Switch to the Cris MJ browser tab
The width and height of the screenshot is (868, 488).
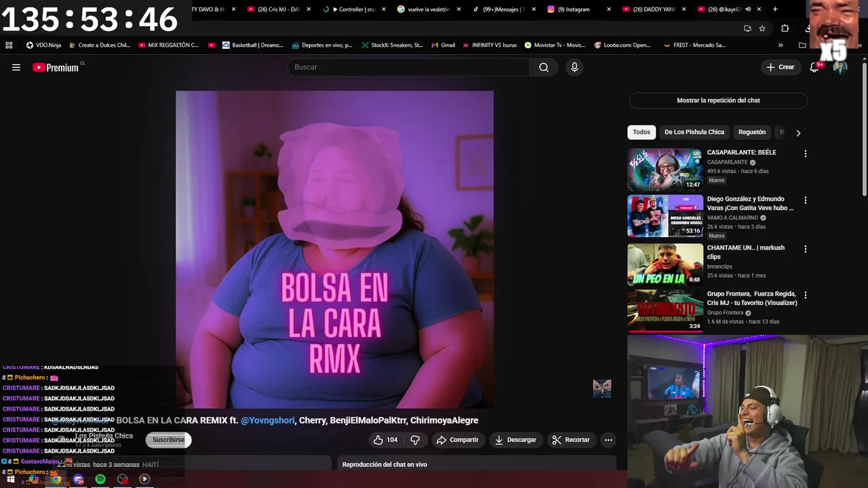click(279, 9)
